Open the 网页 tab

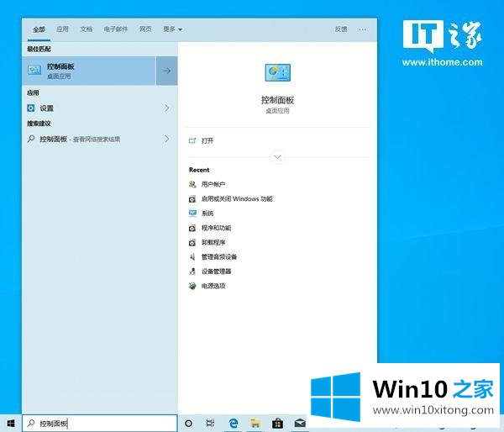coord(145,29)
